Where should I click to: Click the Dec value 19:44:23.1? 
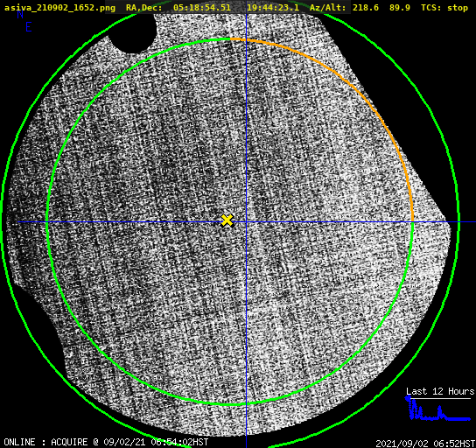click(x=273, y=8)
